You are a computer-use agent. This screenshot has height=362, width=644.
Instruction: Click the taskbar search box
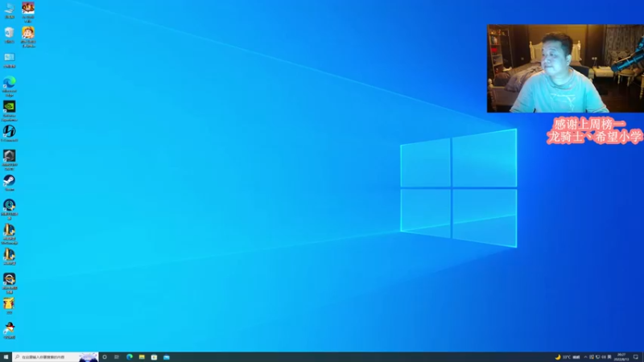(x=55, y=357)
